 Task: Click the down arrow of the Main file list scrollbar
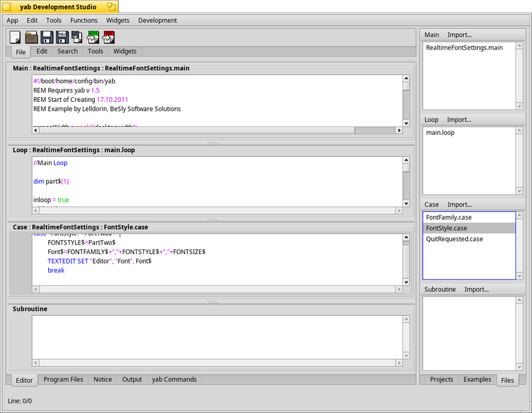(519, 107)
